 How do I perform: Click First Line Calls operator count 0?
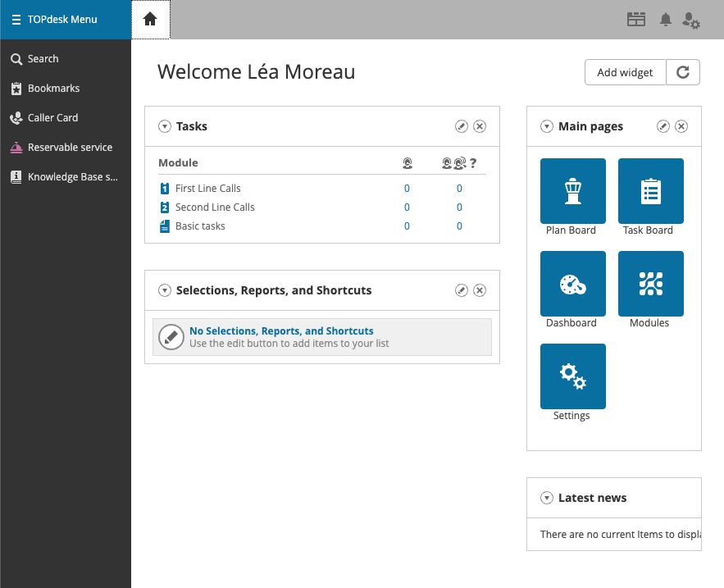[x=407, y=189]
